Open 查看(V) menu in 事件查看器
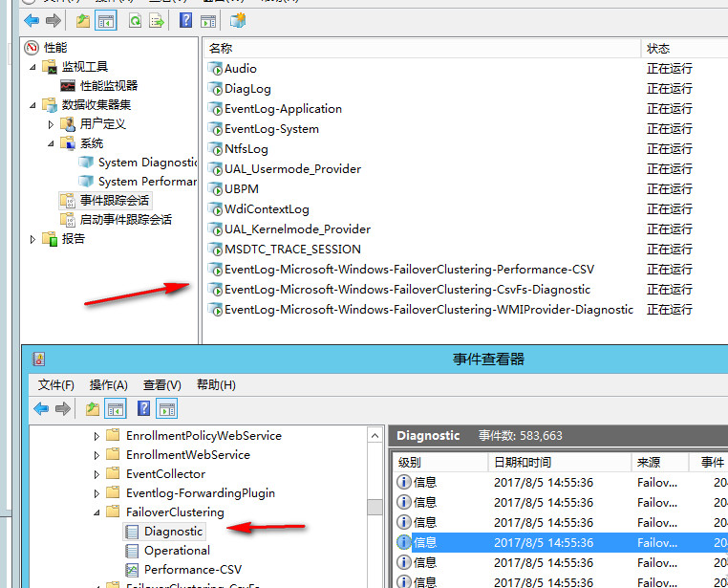The height and width of the screenshot is (588, 728). pyautogui.click(x=162, y=385)
